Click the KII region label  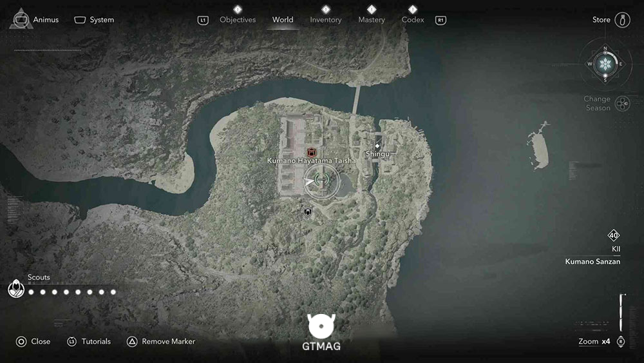tap(616, 249)
